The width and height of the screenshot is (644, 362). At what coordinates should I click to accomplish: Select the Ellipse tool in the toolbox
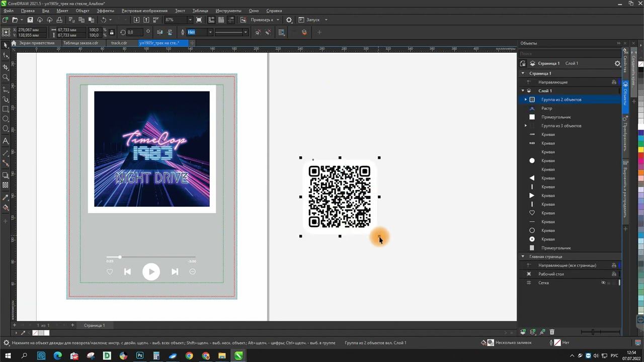point(6,119)
